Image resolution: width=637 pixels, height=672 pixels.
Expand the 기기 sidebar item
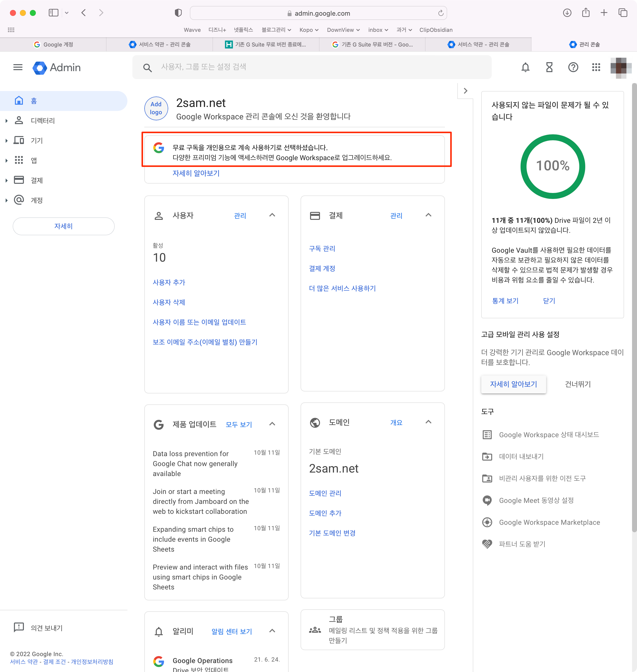[x=6, y=141]
